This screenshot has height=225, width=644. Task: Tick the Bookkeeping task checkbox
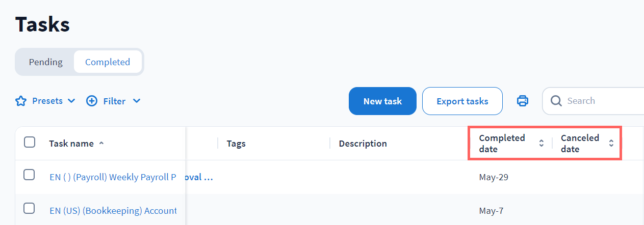point(30,209)
